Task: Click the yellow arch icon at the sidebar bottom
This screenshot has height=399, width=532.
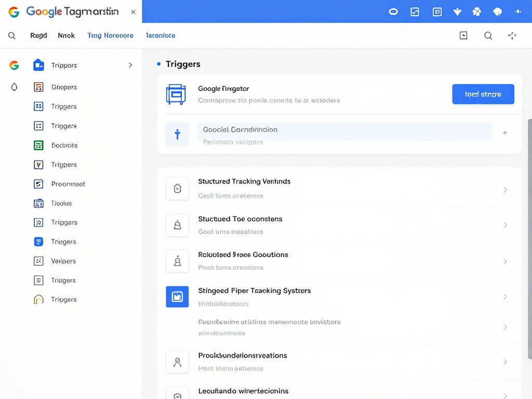Action: click(38, 299)
